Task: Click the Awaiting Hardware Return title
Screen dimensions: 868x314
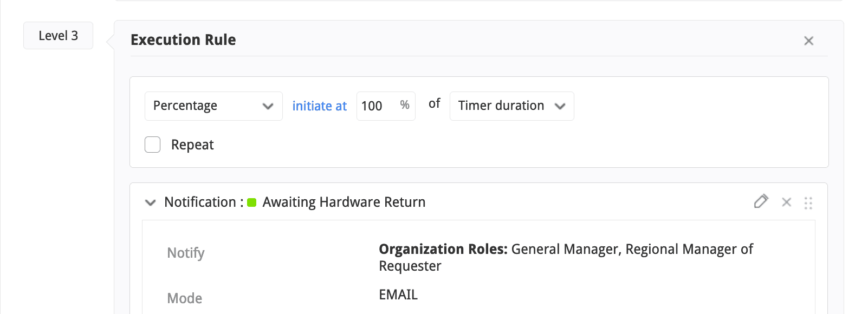Action: point(344,202)
